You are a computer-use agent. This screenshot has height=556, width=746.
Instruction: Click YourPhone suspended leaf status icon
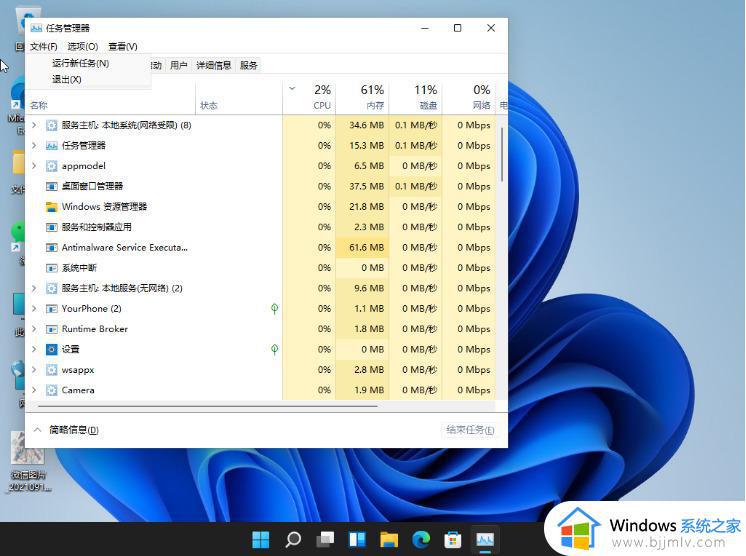275,309
